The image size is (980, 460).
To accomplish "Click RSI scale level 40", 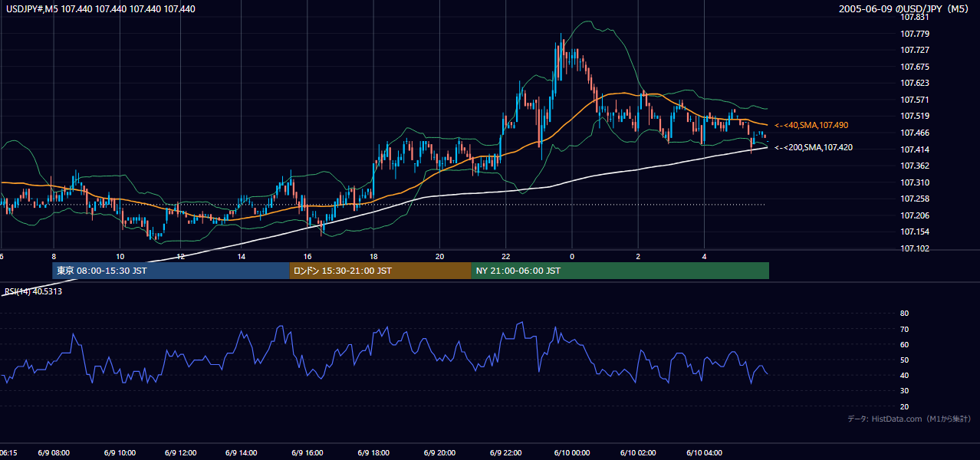I will tap(904, 375).
